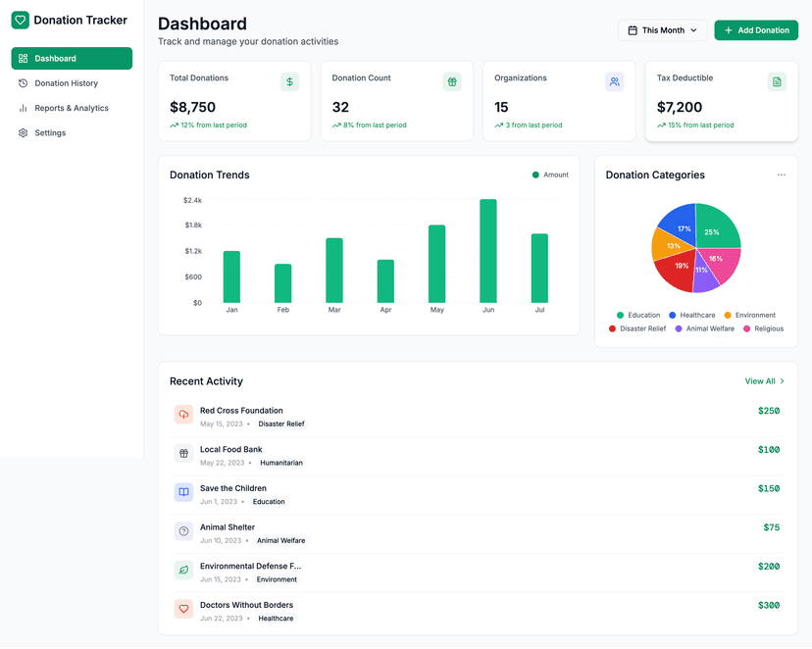Open the This Month date dropdown
Screen dimensions: 812x649
point(662,30)
